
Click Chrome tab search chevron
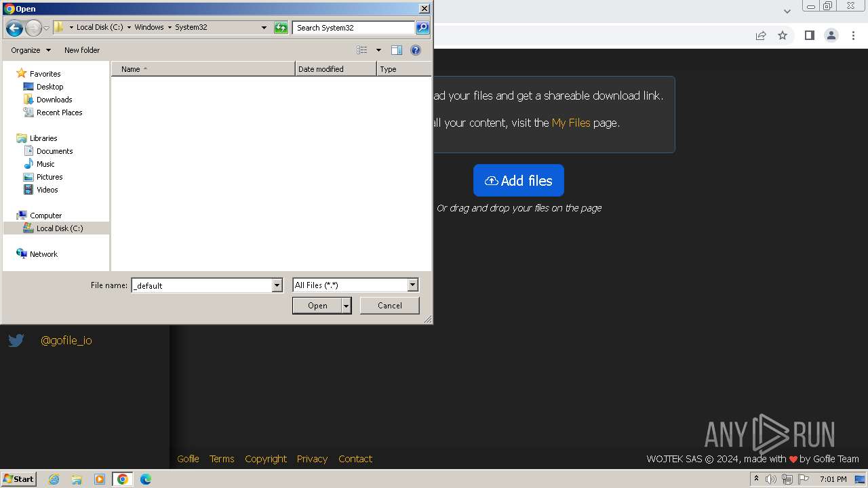pos(787,11)
